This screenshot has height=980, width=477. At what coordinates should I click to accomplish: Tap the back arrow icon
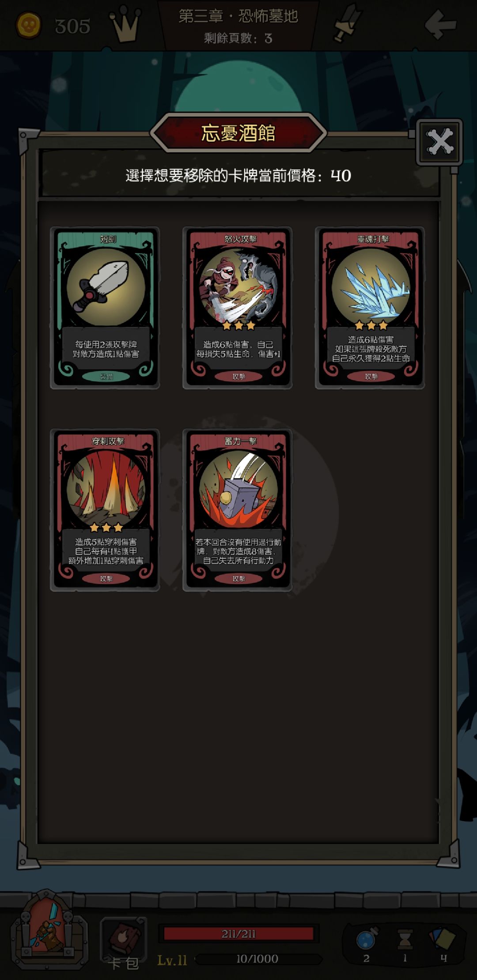(440, 24)
